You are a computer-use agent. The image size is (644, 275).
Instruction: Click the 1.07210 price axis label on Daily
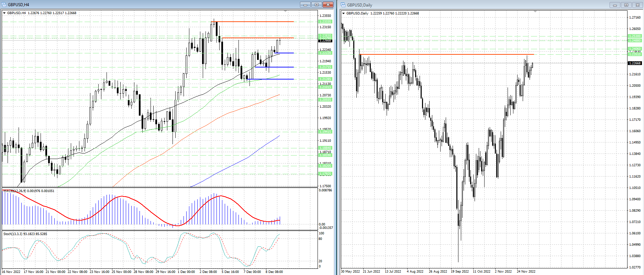point(634,222)
